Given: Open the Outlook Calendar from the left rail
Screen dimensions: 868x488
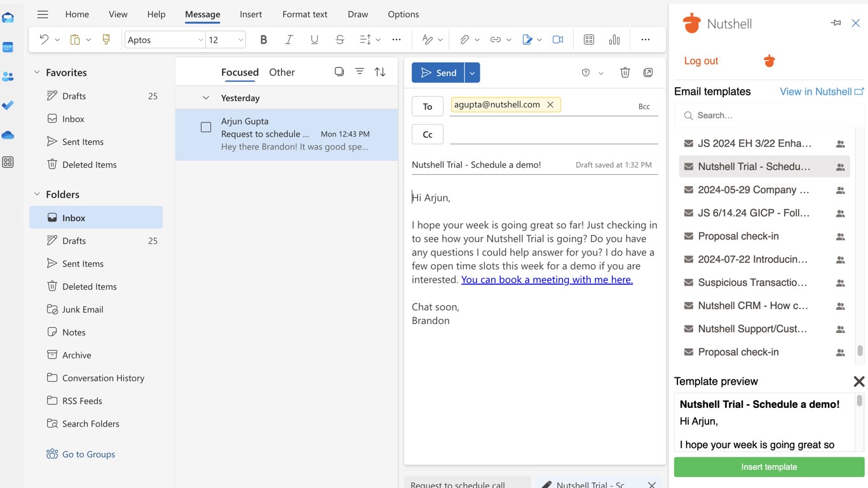Looking at the screenshot, I should coord(8,47).
